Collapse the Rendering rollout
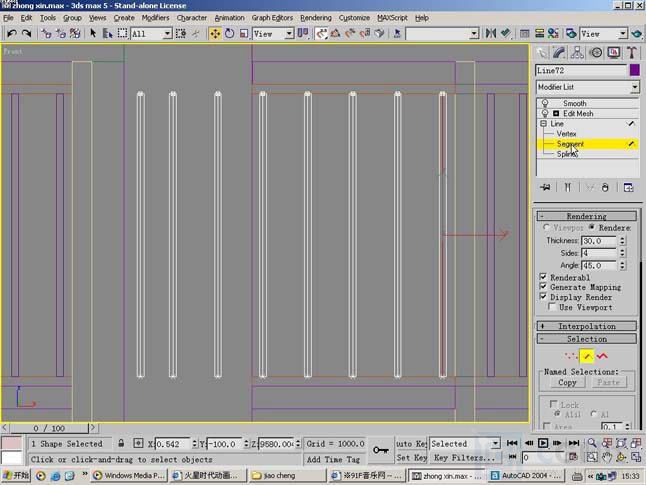This screenshot has width=646, height=485. [x=587, y=216]
